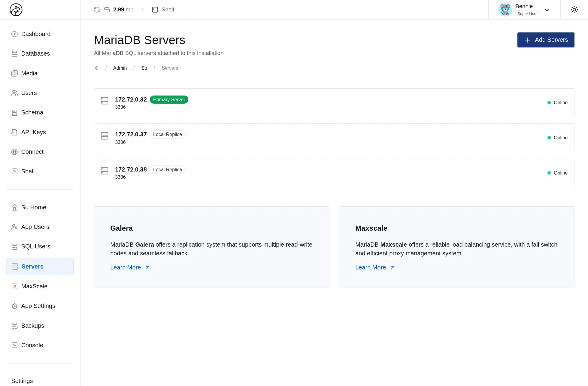Click Local Replica badge of 172.72.0.38
The width and height of the screenshot is (588, 386).
pyautogui.click(x=168, y=170)
